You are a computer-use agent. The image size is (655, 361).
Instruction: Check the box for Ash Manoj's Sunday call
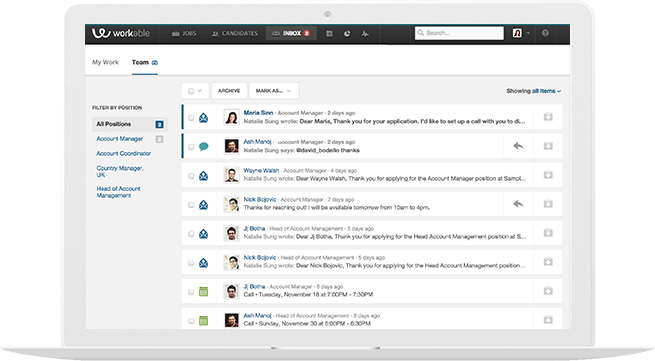pyautogui.click(x=191, y=321)
